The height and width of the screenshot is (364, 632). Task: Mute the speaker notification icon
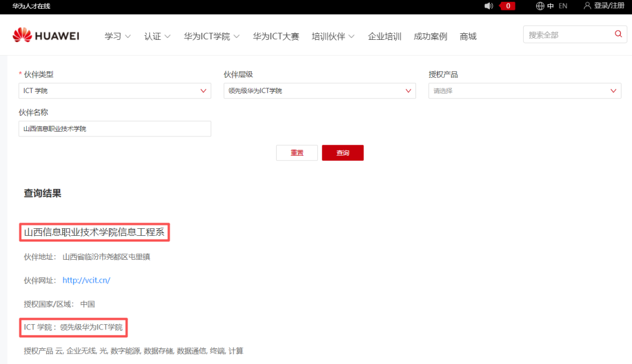coord(489,6)
